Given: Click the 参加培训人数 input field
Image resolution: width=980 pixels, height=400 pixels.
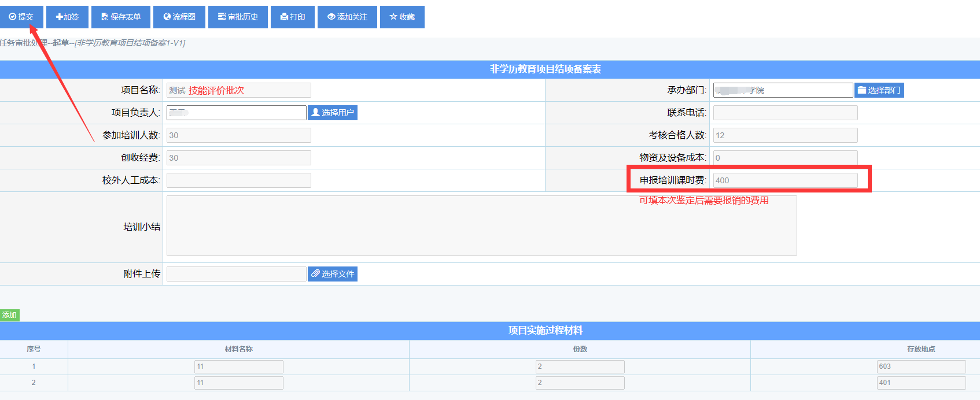Looking at the screenshot, I should tap(238, 135).
